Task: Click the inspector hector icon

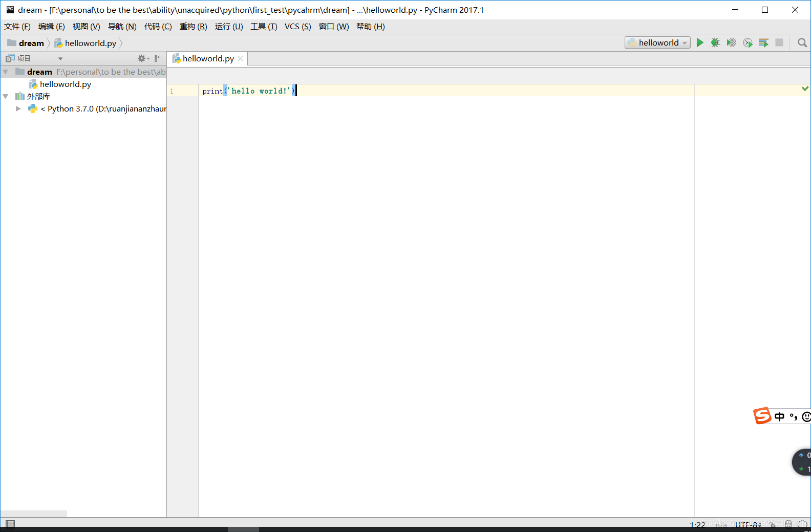Action: point(788,524)
